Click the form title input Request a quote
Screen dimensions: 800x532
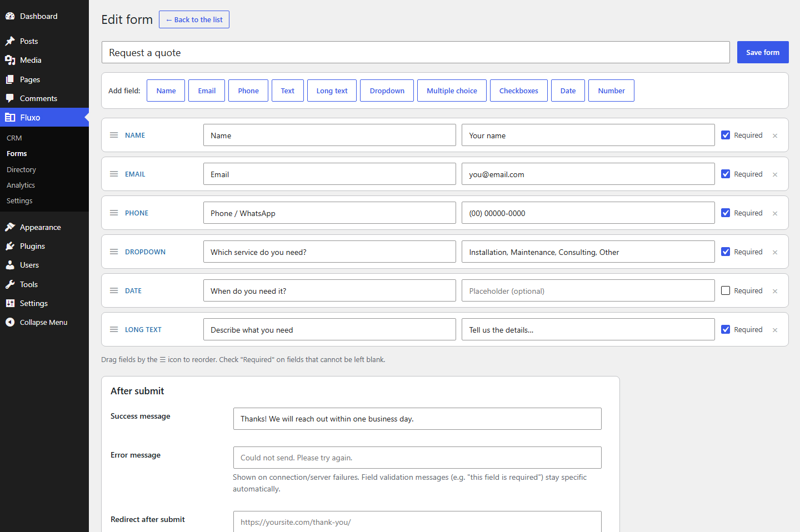(x=416, y=52)
